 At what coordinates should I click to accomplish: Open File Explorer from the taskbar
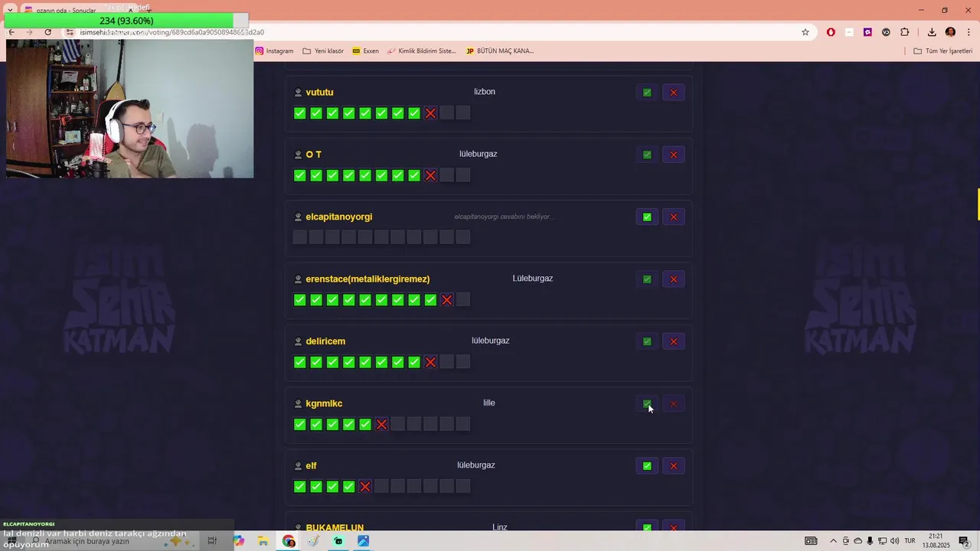point(263,541)
